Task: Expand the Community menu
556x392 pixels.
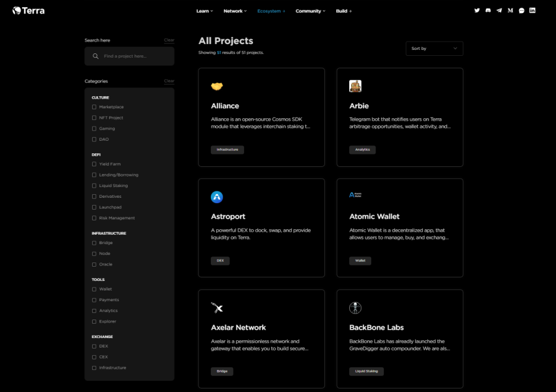Action: (x=310, y=11)
